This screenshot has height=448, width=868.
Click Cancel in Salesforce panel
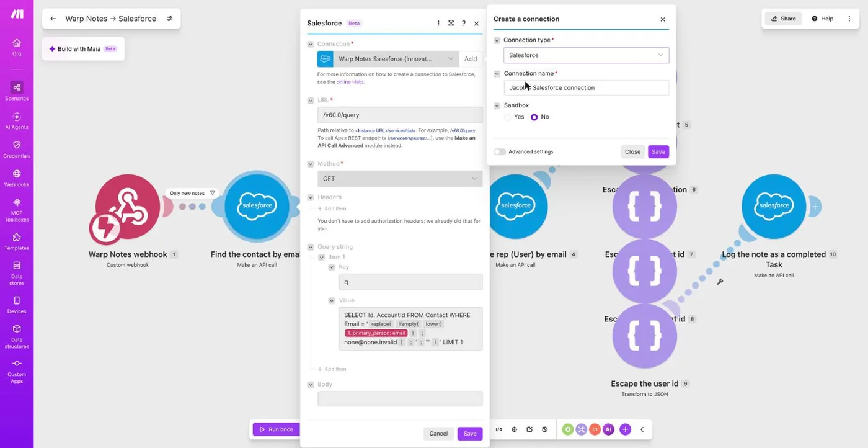coord(438,434)
